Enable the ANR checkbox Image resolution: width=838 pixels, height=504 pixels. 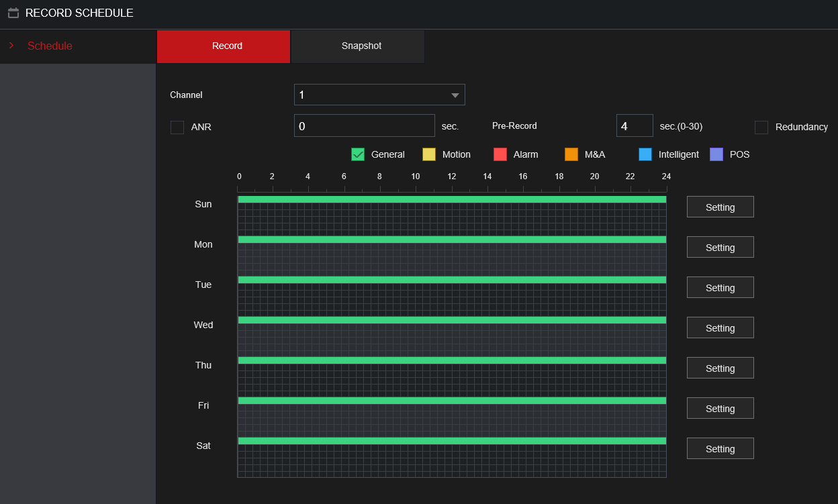pos(177,128)
